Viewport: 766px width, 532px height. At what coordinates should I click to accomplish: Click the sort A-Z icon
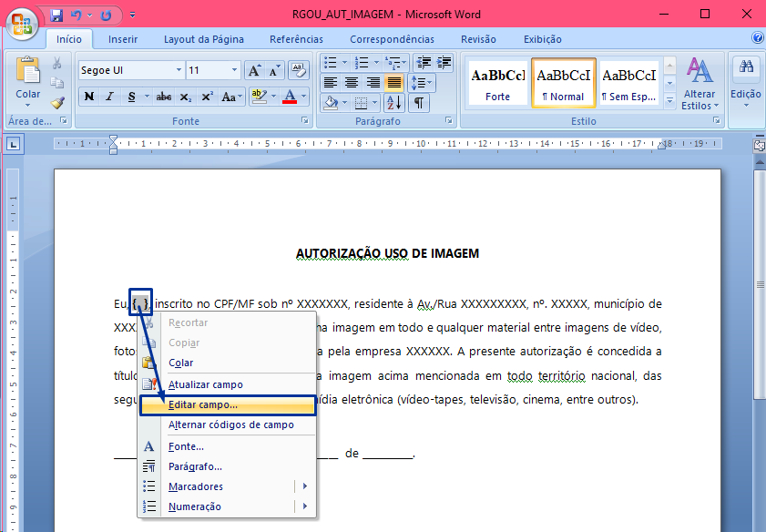tap(393, 103)
